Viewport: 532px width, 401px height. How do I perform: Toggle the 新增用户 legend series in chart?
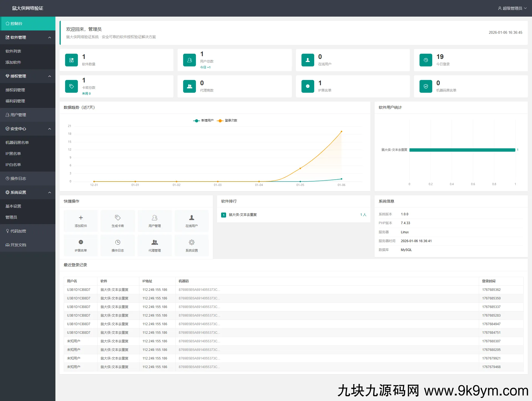(x=203, y=120)
